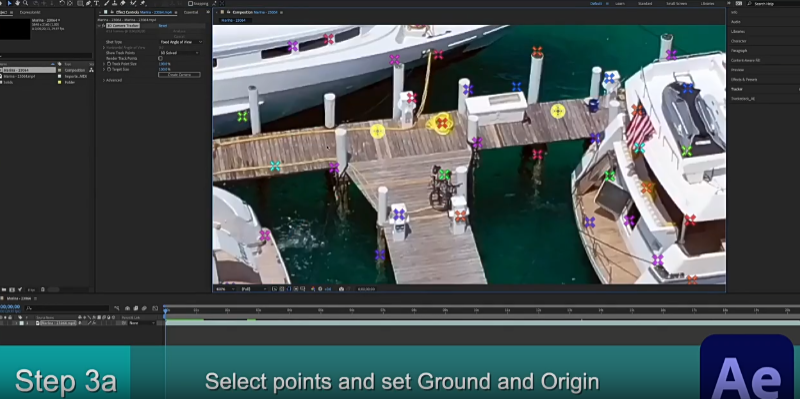Open the viewer magnification dropdown
This screenshot has height=399, width=800.
pos(226,289)
